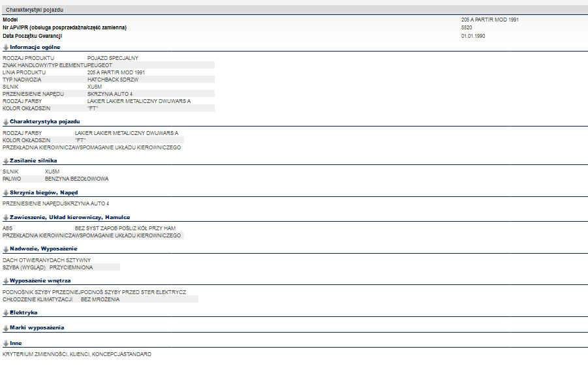
Task: Click the arrow icon beside Zawieszenie, Układ kierowniczy, Hamulce
Action: (x=6, y=217)
